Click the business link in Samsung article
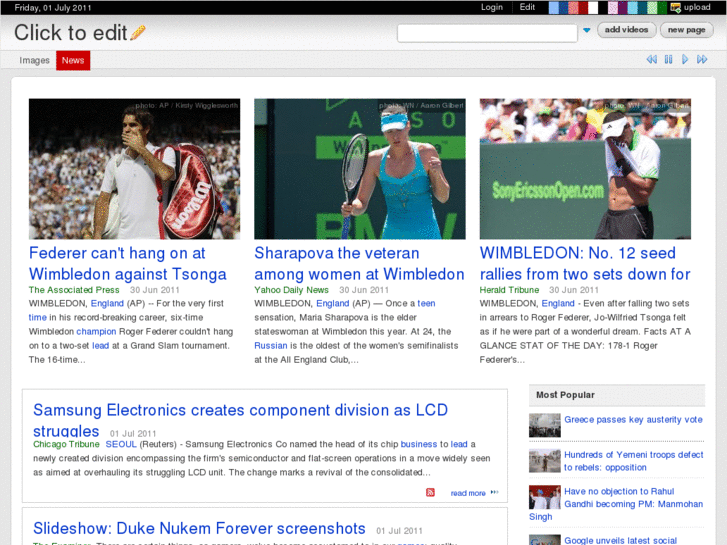727x545 pixels. tap(419, 444)
